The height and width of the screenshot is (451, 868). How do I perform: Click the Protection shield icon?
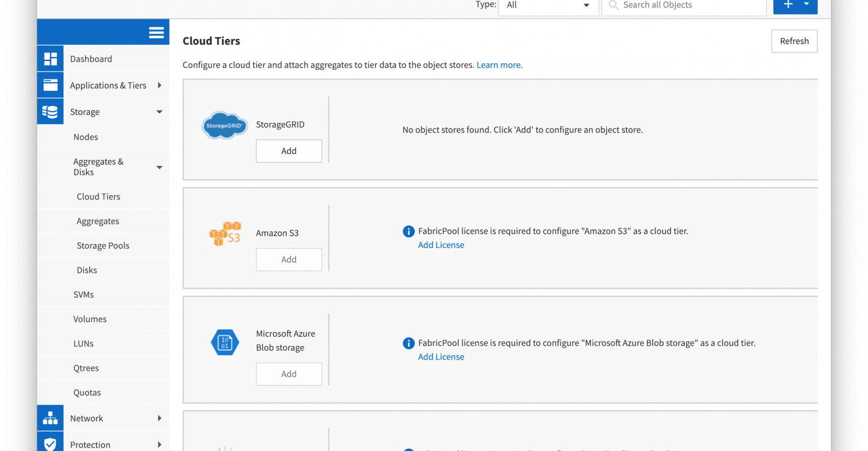point(51,444)
